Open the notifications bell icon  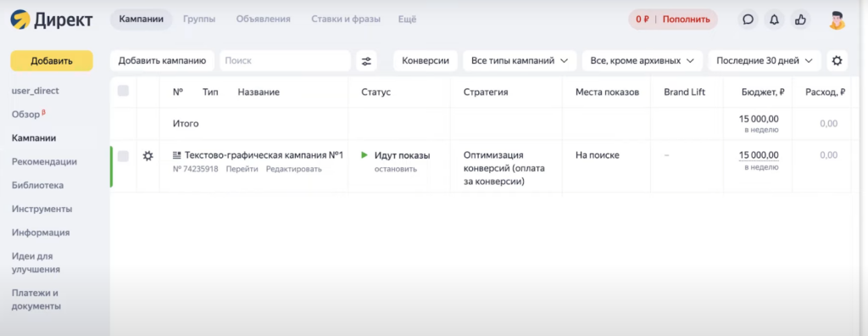pyautogui.click(x=775, y=20)
